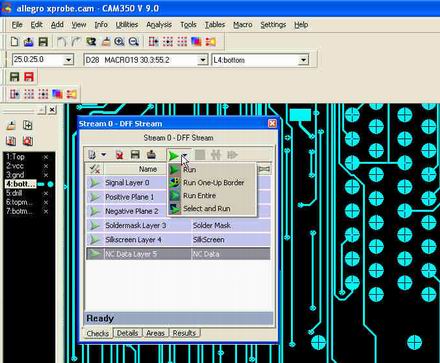Click the Zoom Out magnifier icon
The image size is (440, 363).
tap(134, 42)
